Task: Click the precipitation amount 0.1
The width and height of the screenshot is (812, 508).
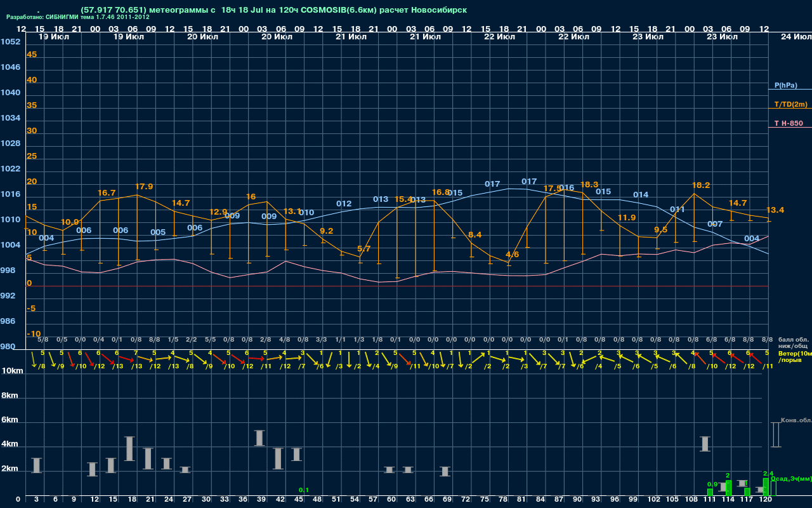Action: (304, 490)
